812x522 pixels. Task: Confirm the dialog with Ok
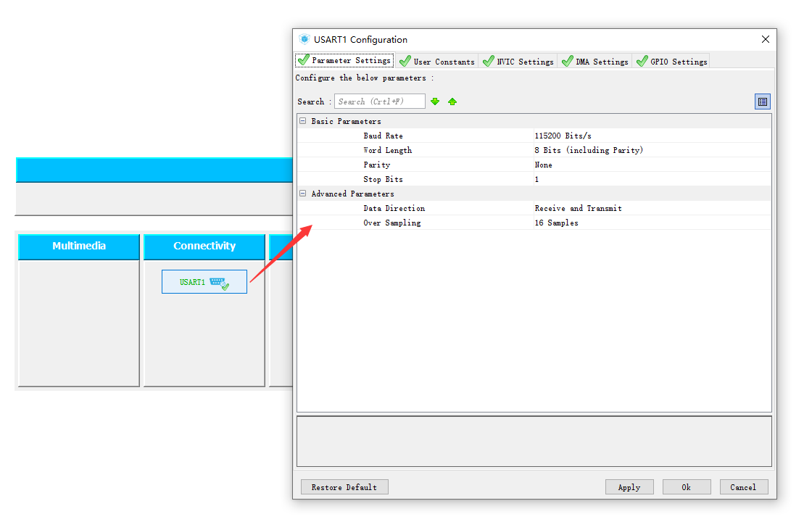point(686,487)
